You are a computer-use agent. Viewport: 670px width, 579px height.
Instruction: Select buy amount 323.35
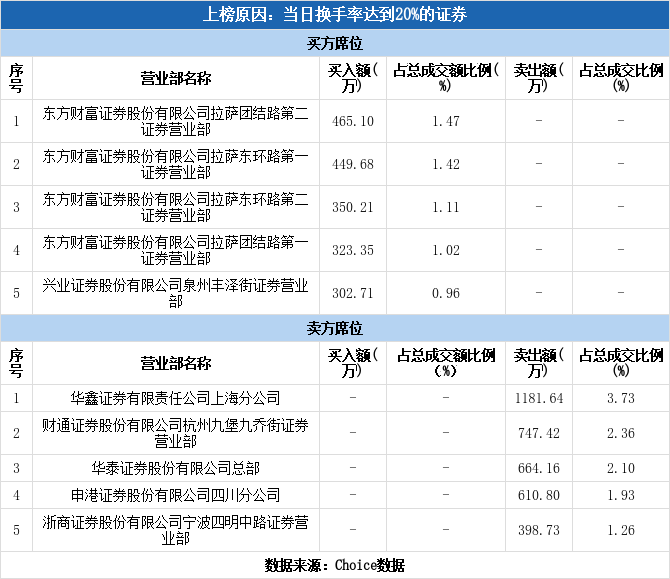(x=353, y=250)
